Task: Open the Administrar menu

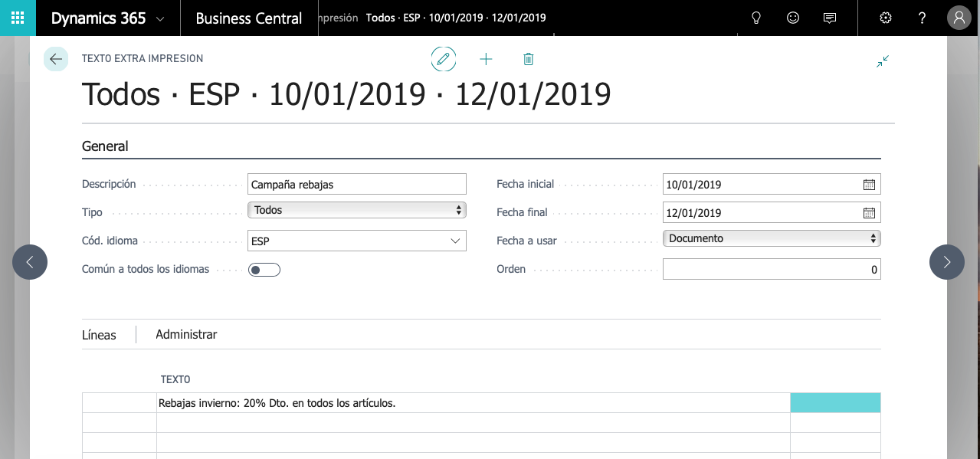Action: [x=186, y=334]
